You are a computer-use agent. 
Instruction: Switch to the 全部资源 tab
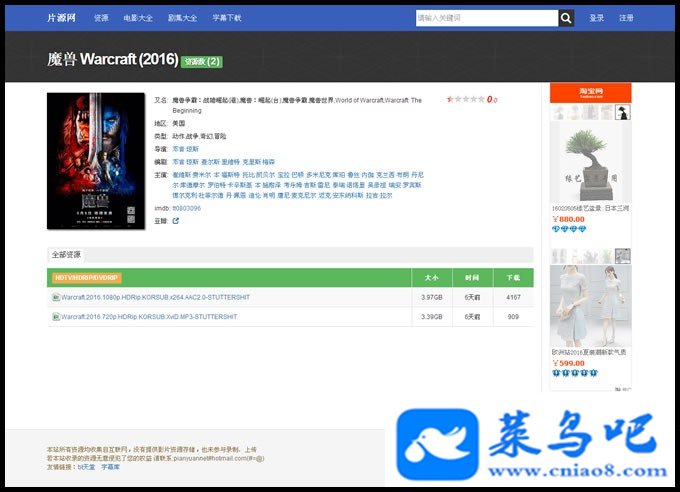point(66,255)
